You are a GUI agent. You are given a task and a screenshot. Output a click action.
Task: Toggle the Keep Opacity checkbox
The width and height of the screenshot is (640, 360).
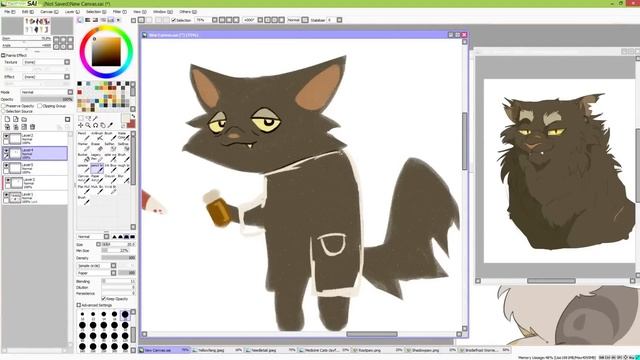pyautogui.click(x=104, y=299)
